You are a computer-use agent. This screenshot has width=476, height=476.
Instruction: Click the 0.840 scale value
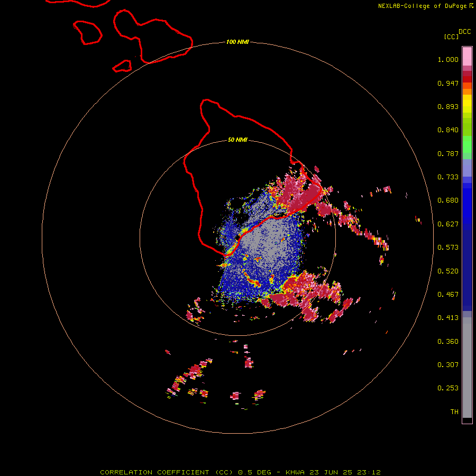coord(448,130)
